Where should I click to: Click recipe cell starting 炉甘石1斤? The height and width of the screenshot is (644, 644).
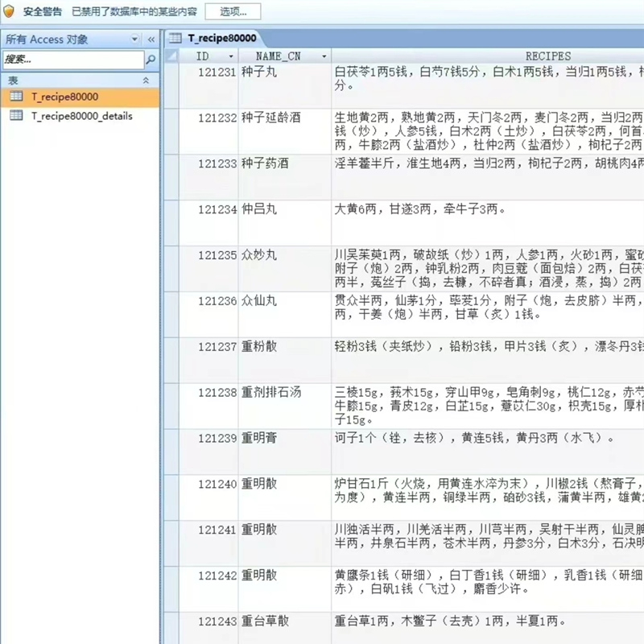click(488, 497)
